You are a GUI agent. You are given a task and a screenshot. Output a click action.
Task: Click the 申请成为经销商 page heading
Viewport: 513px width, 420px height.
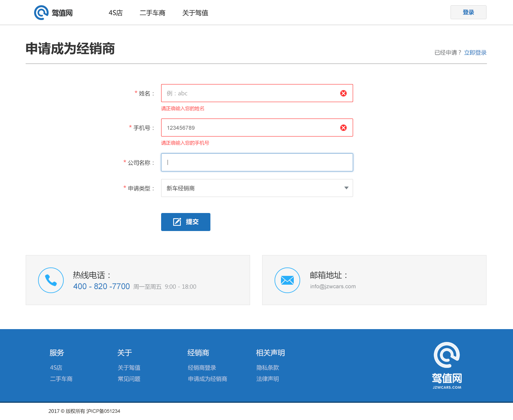[x=70, y=48]
